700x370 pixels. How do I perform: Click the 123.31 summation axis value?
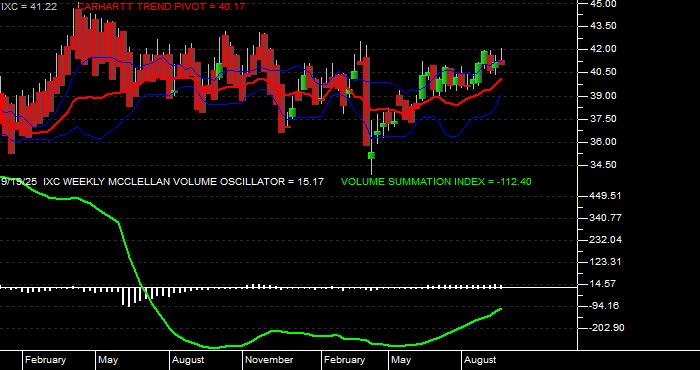pos(606,262)
